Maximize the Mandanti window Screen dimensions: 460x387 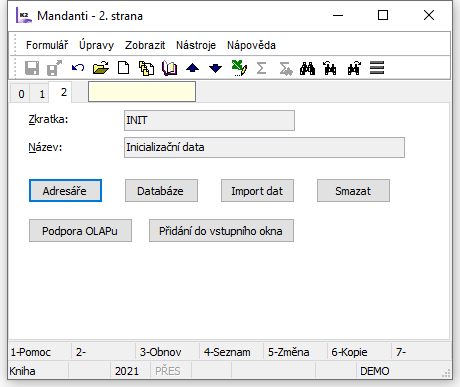[x=383, y=15]
